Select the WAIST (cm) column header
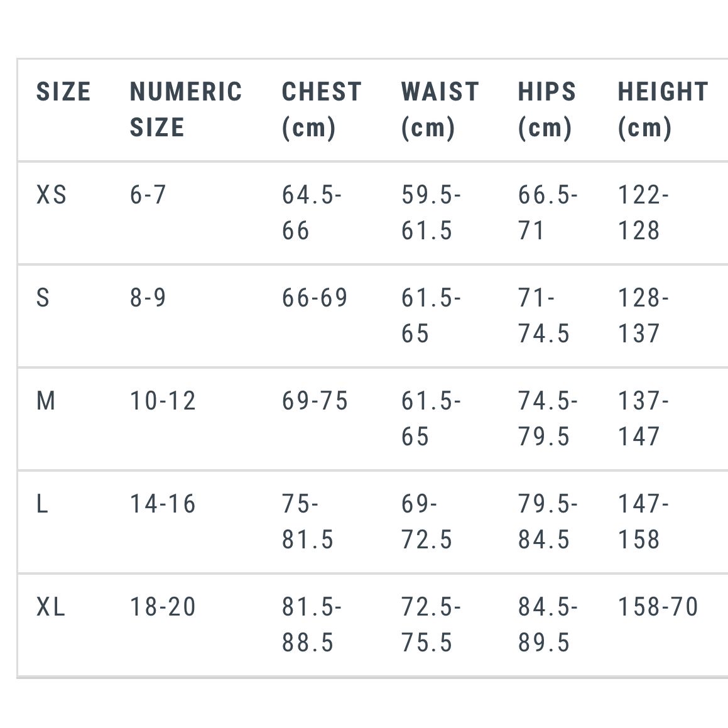The width and height of the screenshot is (728, 728). click(x=440, y=109)
